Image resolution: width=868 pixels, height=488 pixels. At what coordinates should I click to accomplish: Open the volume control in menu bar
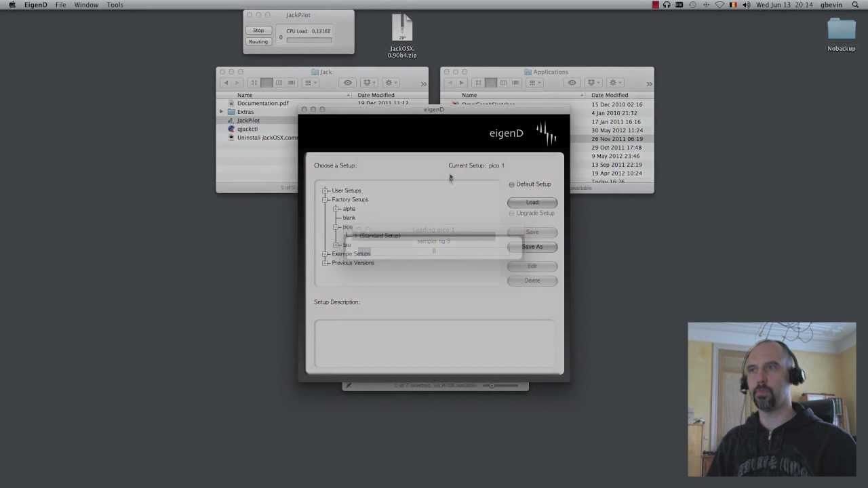pyautogui.click(x=747, y=5)
